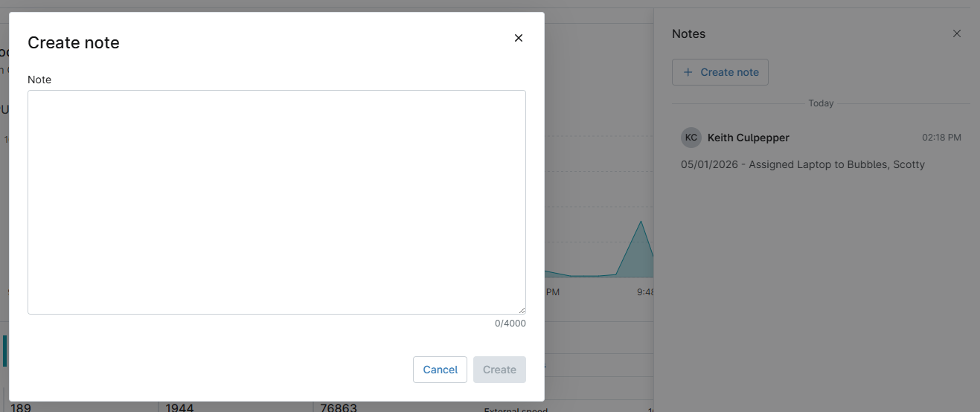Cancel the note creation
This screenshot has width=980, height=412.
point(441,370)
